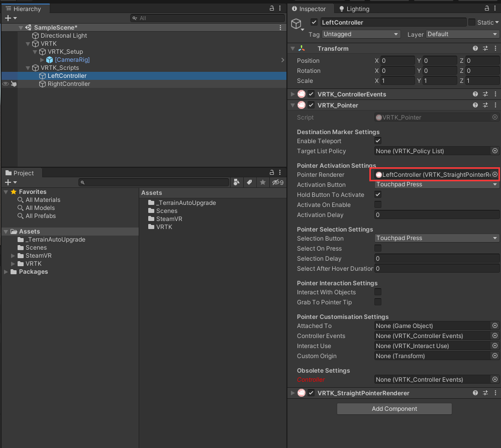The image size is (501, 448).
Task: Open Project search by label filter
Action: [x=250, y=182]
